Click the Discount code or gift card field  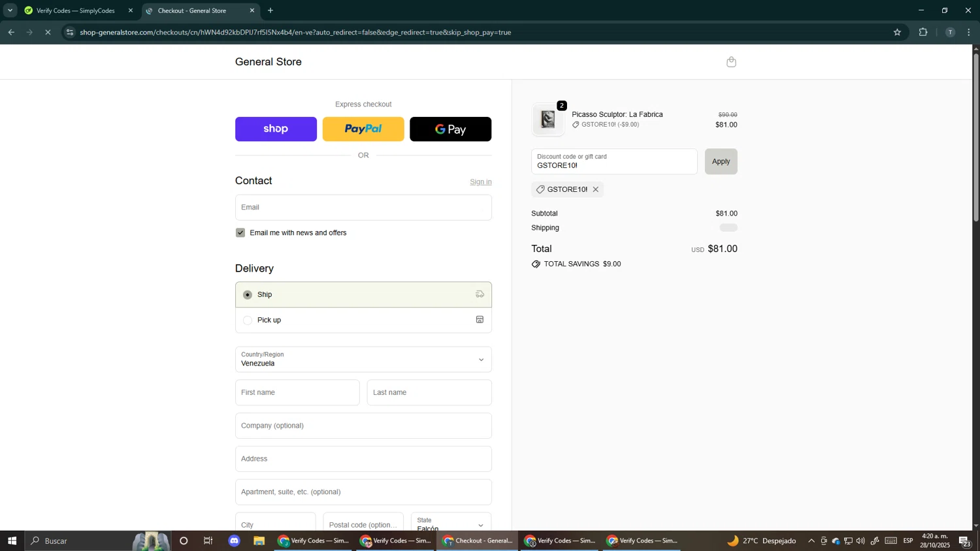[614, 162]
